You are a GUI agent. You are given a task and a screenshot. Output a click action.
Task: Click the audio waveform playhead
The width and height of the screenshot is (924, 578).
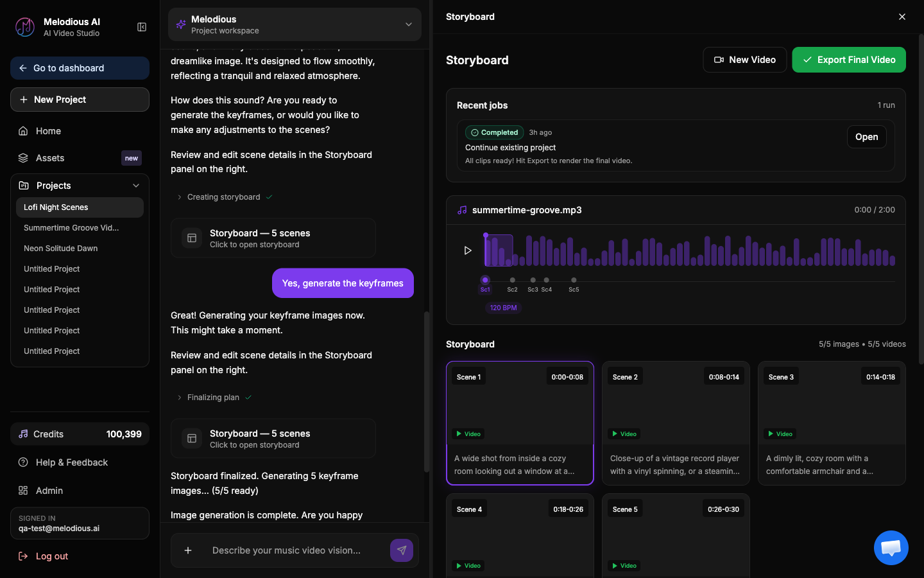pos(486,250)
